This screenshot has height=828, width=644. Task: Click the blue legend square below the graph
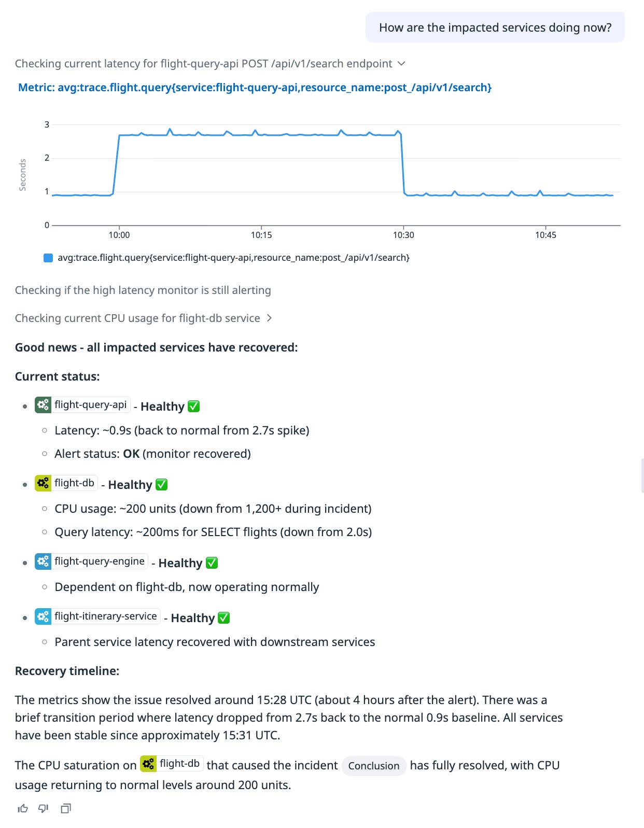[48, 257]
